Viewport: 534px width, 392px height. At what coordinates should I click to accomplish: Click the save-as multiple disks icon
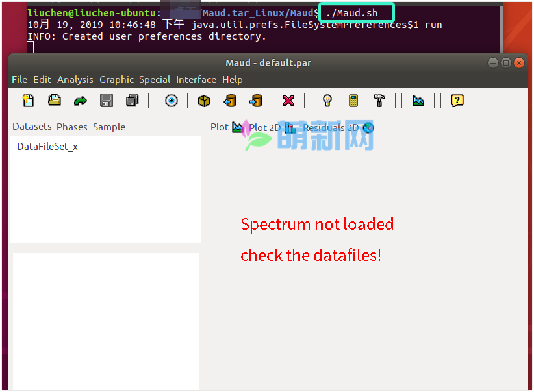point(133,101)
